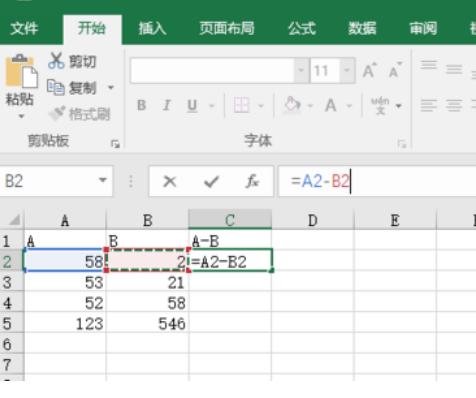Toggle bold formatting B
This screenshot has height=398, width=476.
(141, 105)
